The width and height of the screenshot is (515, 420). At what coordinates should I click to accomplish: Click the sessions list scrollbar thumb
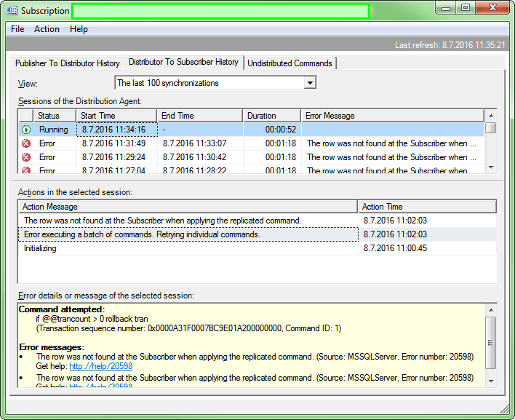[491, 128]
